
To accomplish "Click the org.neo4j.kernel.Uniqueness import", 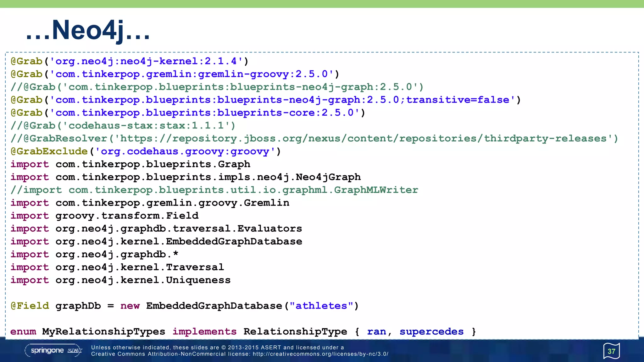I will (120, 280).
